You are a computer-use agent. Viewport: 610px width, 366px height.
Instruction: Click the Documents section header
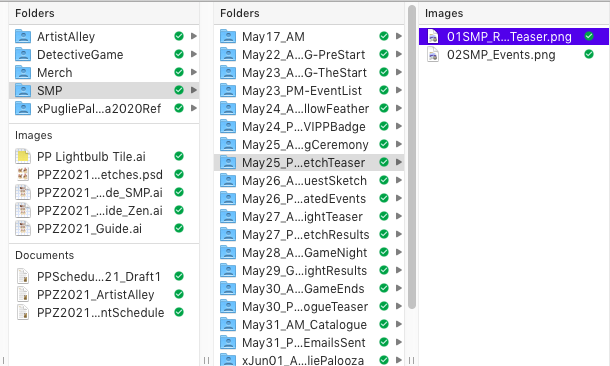point(44,255)
